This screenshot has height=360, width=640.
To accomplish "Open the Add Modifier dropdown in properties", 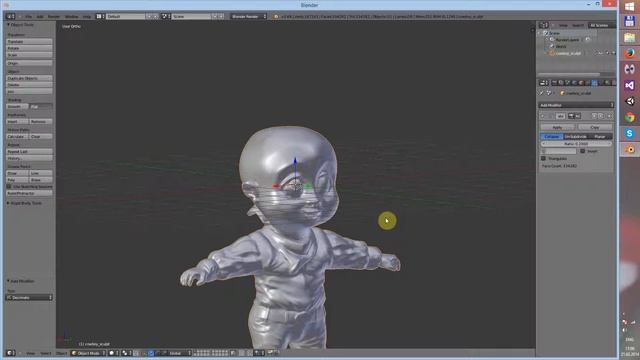I will tap(576, 105).
